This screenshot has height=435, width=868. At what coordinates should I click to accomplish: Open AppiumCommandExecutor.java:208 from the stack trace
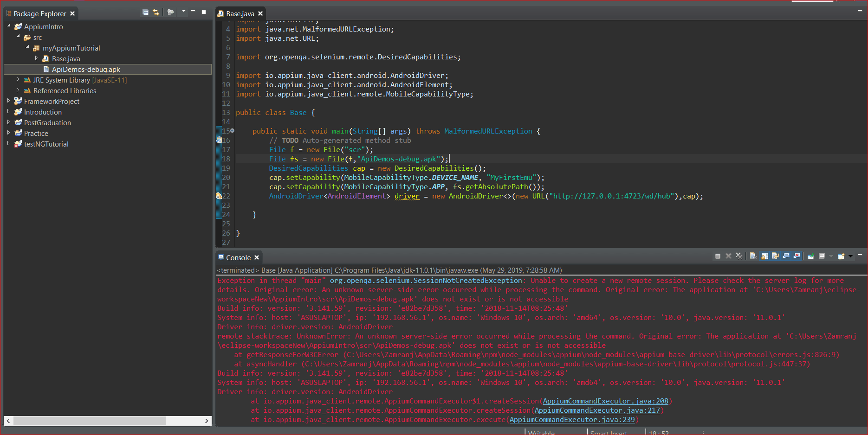point(605,401)
